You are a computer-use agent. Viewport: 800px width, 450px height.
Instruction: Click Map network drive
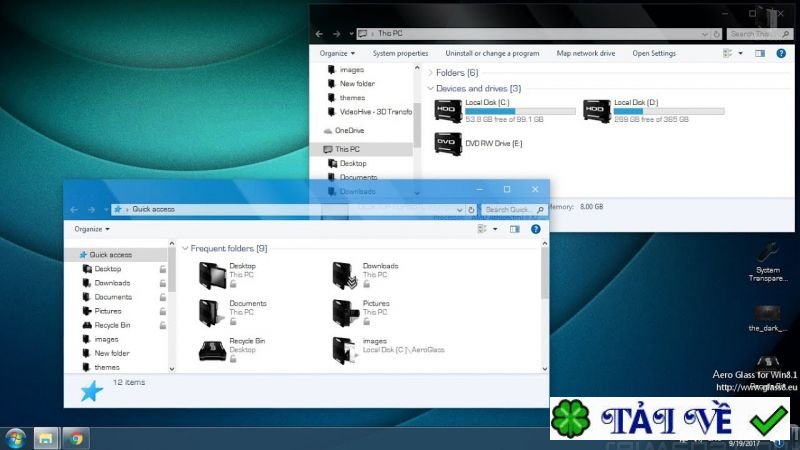pyautogui.click(x=586, y=53)
